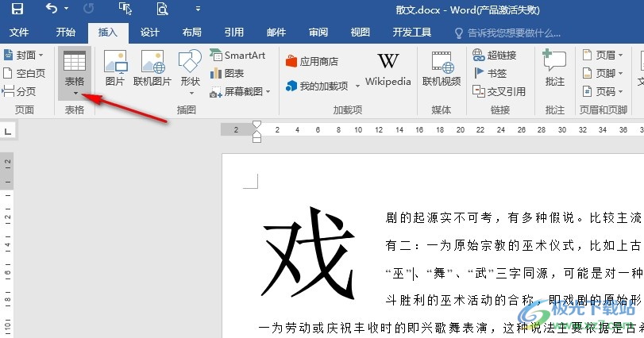644x338 pixels.
Task: Select the 插入 ribbon tab
Action: coord(108,33)
